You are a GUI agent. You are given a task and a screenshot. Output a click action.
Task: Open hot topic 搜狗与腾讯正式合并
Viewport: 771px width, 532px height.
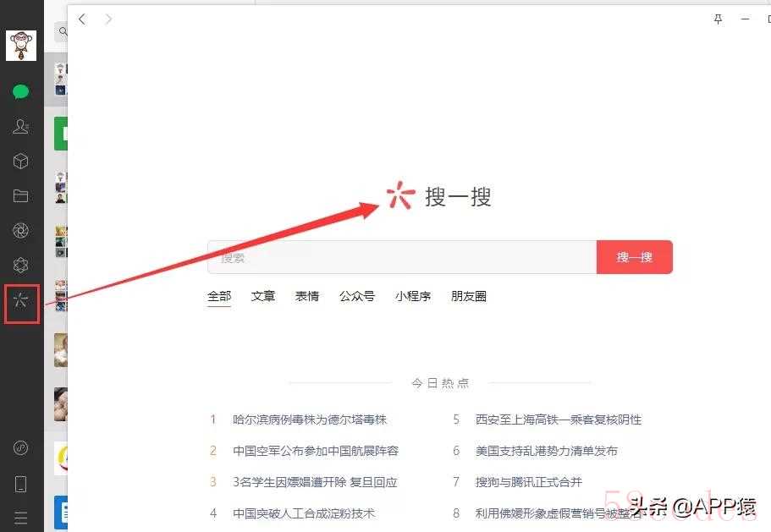point(529,482)
